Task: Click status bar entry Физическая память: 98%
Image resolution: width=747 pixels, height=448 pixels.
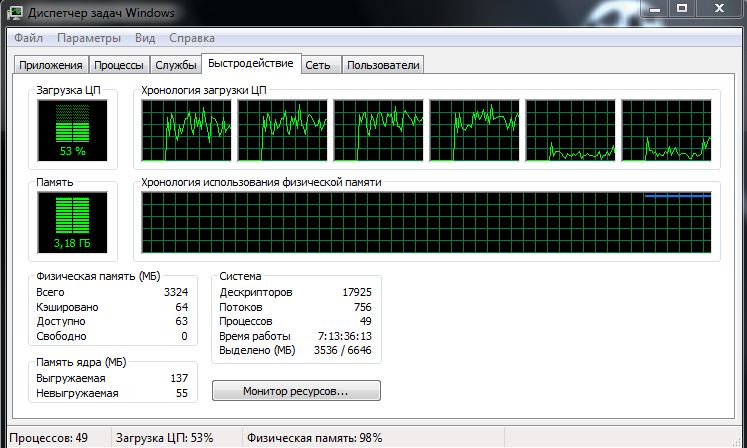Action: coord(314,438)
